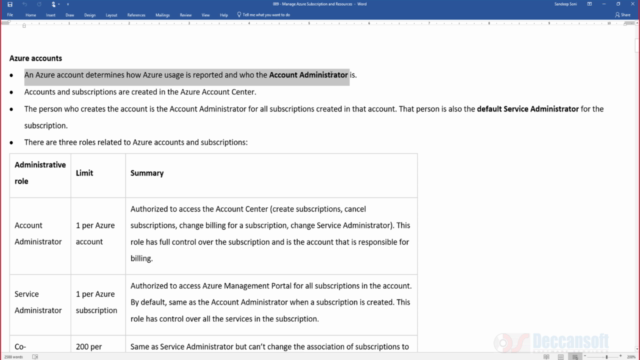Click the bold 'default Service Administrator' text

point(528,109)
